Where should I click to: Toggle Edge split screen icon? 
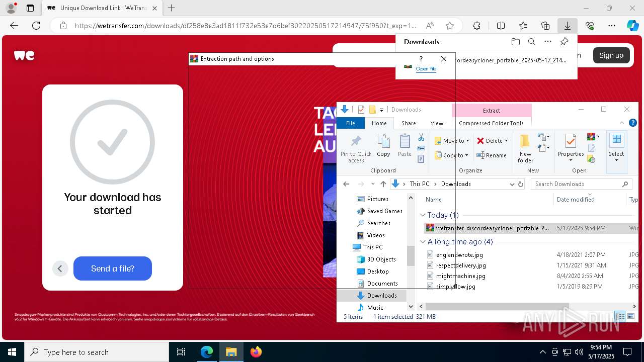(x=501, y=26)
